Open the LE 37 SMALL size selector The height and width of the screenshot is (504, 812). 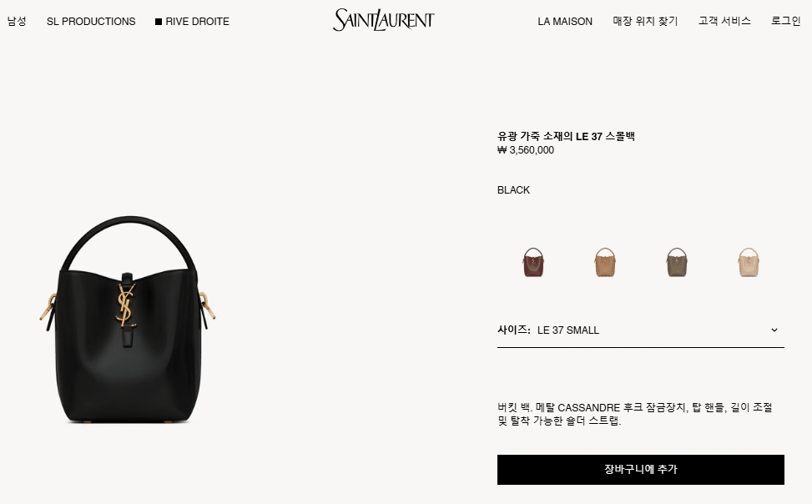point(641,330)
